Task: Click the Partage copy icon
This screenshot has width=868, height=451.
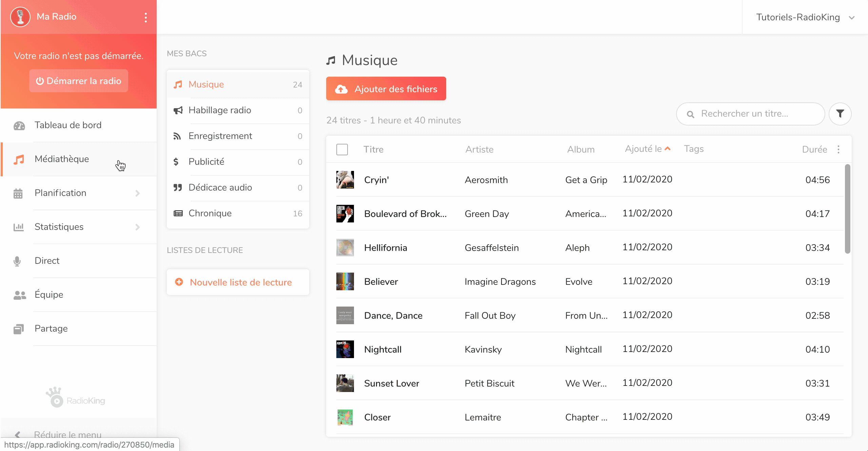Action: click(x=19, y=329)
